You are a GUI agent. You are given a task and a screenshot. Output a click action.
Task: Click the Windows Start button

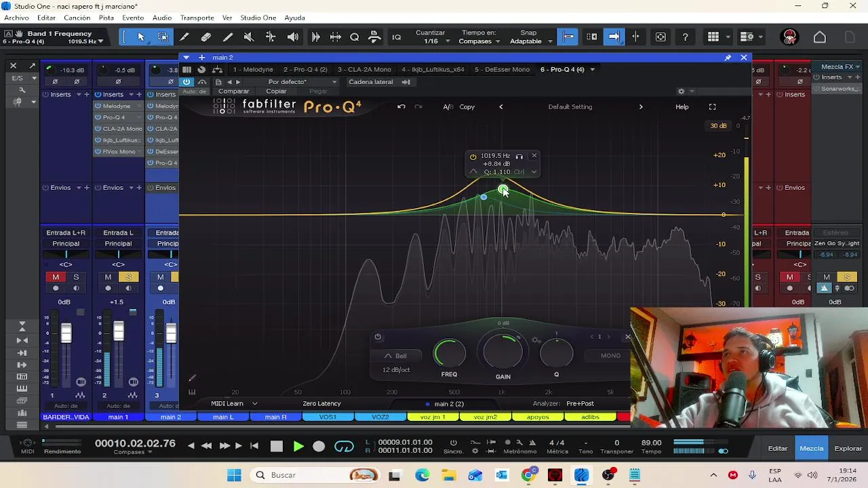[234, 474]
